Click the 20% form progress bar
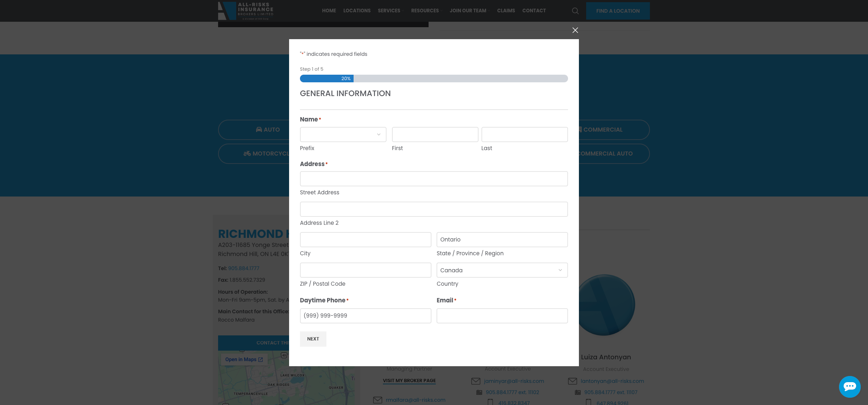868x405 pixels. coord(434,79)
